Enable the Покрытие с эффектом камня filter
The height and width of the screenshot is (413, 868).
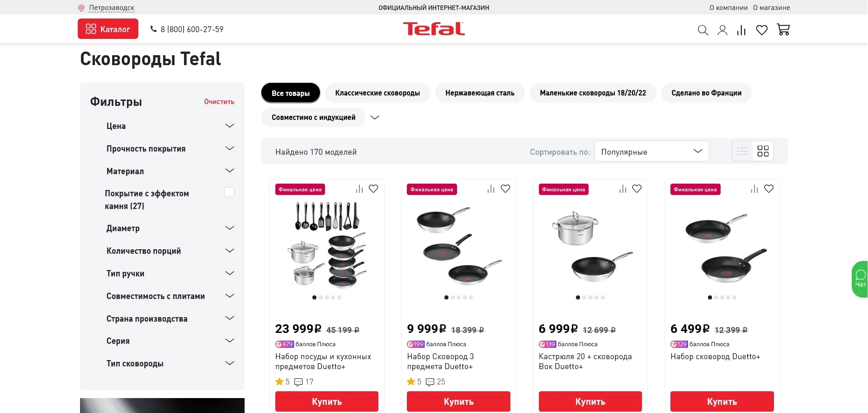click(229, 192)
